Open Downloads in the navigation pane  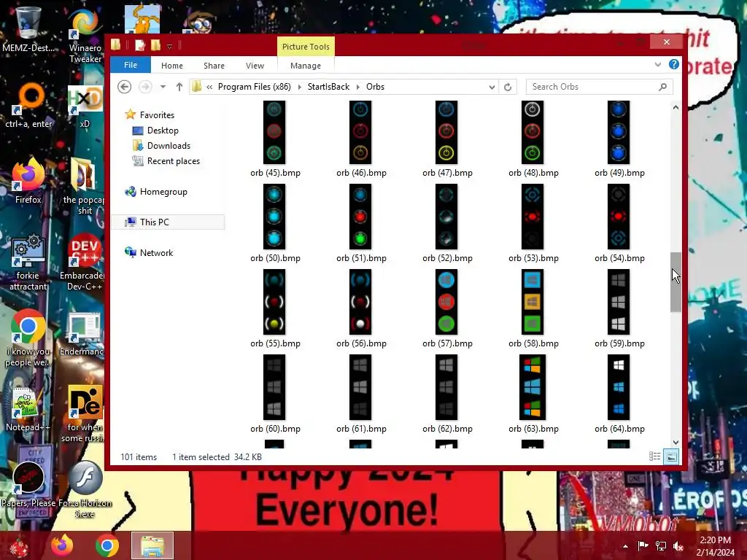click(169, 146)
